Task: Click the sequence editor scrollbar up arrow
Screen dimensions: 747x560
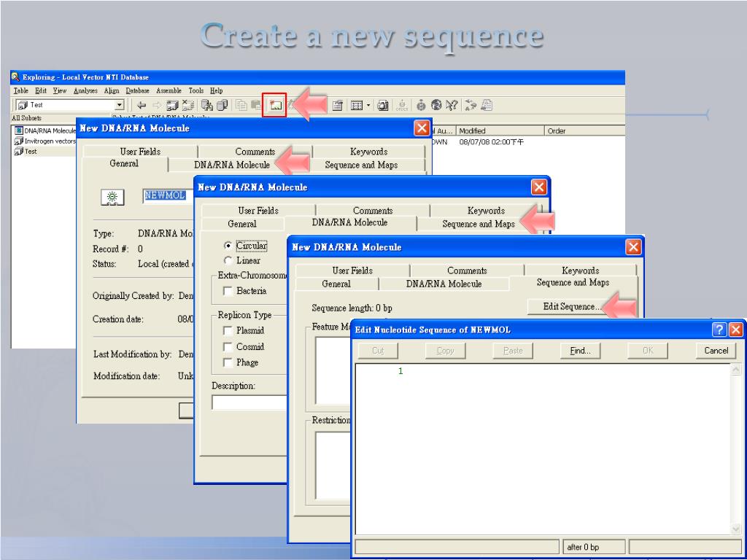Action: click(736, 370)
